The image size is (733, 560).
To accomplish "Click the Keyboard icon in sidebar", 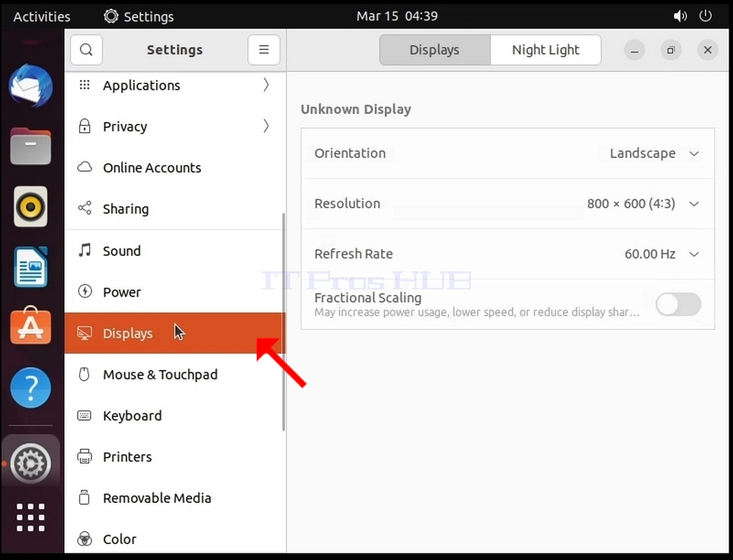I will [x=85, y=415].
